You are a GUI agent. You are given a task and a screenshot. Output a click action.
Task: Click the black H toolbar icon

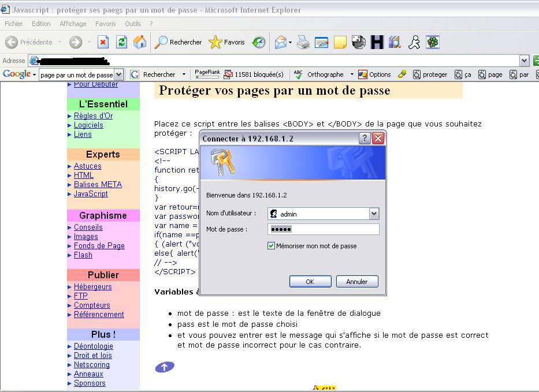pyautogui.click(x=377, y=42)
